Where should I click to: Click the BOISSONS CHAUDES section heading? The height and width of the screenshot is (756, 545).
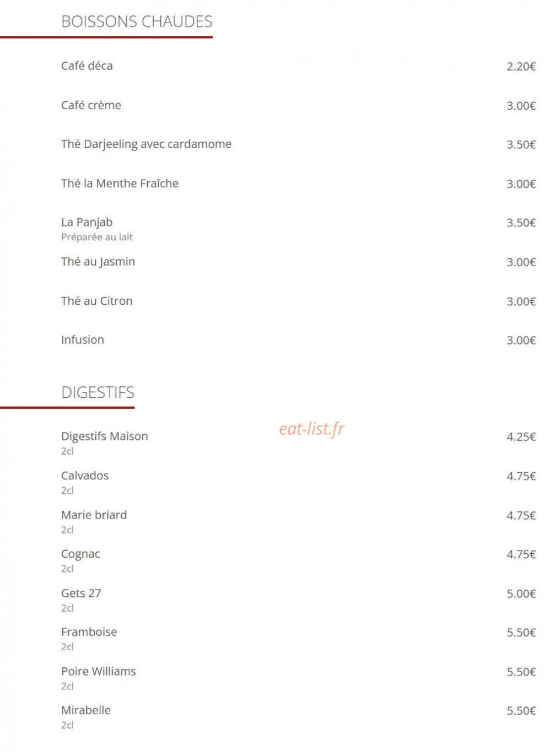(137, 21)
